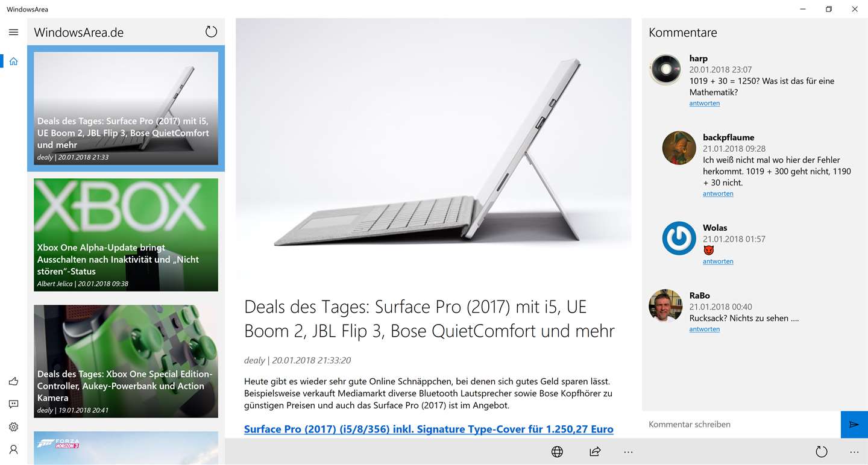Click into the 'Kommentar schreiben' field
The image size is (868, 465).
(741, 425)
